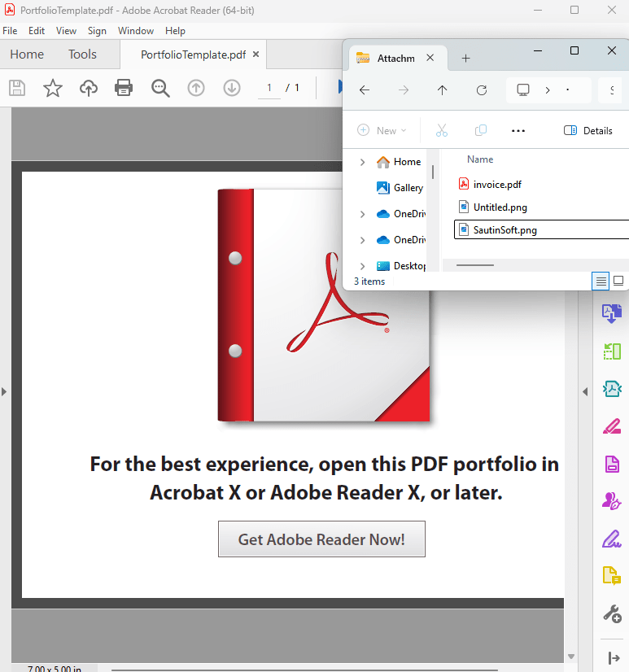Open the magenta document form icon

click(x=612, y=465)
